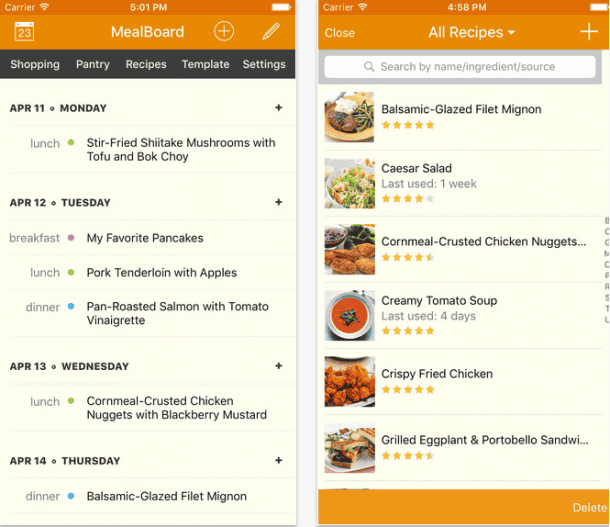This screenshot has height=527, width=610.
Task: Switch to the Shopping tab
Action: click(35, 64)
